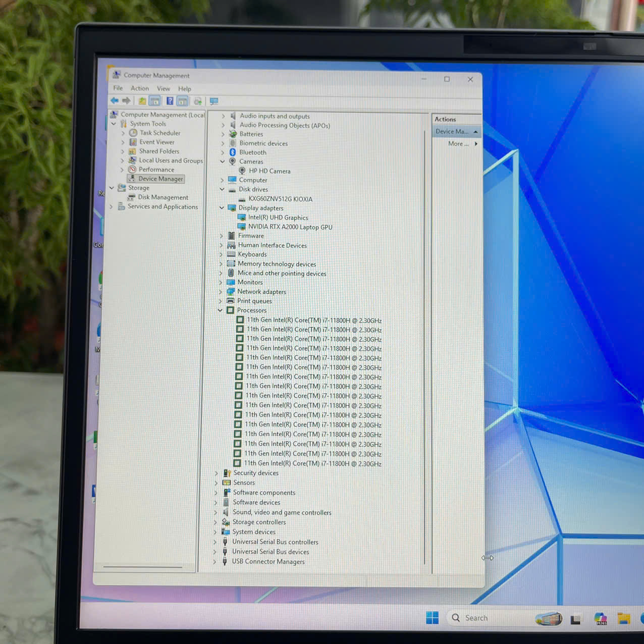
Task: Click the Back arrow in toolbar
Action: tap(115, 101)
